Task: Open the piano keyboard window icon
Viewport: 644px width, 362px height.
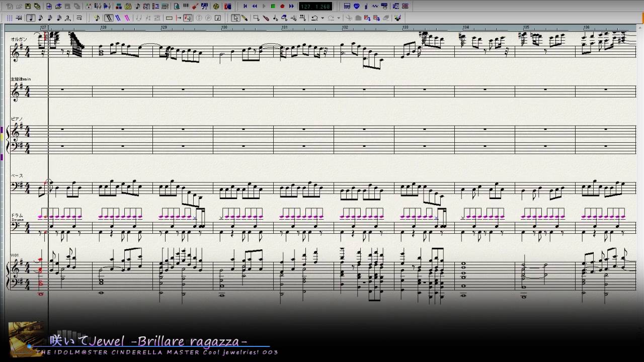Action: pyautogui.click(x=186, y=7)
